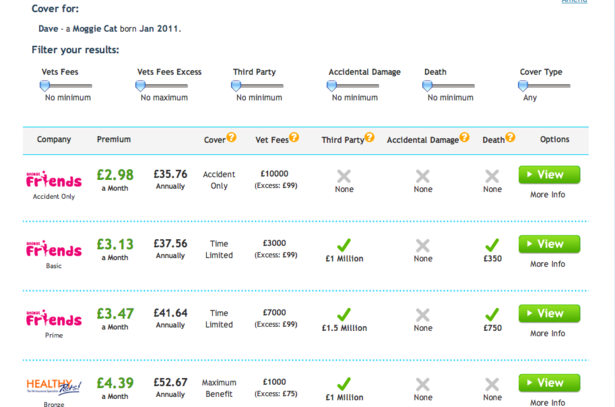This screenshot has width=615, height=407.
Task: Click the Animal Friends Prime logo
Action: point(54,319)
